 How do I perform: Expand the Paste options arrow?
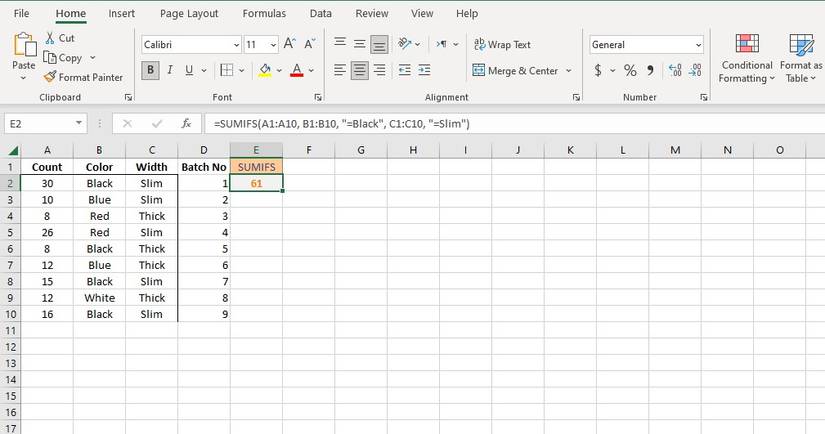click(x=23, y=78)
